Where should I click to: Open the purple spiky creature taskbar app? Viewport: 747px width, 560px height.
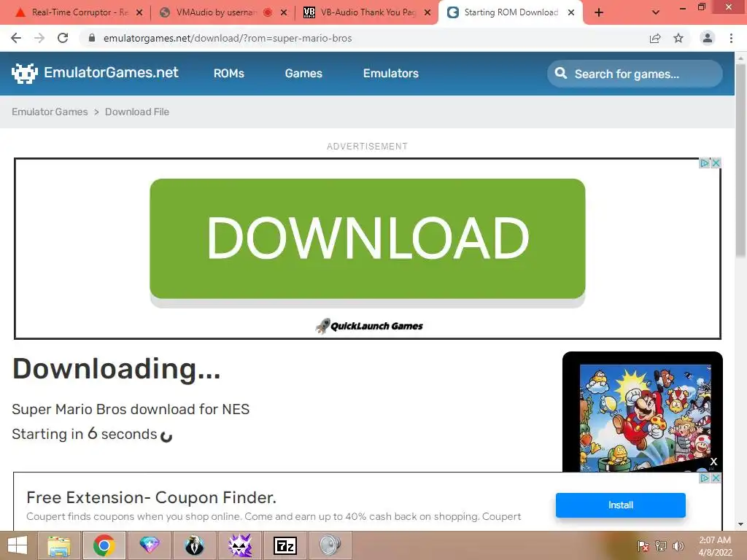239,545
